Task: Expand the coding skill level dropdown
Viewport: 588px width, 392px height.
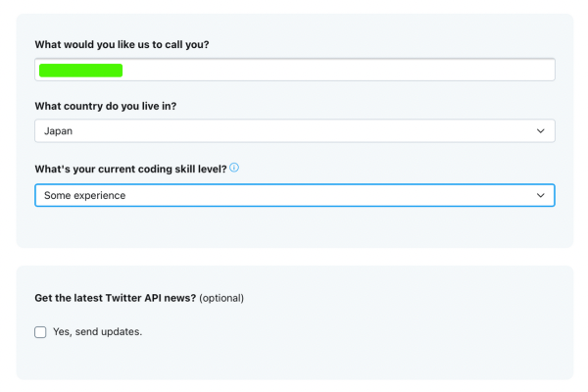Action: (294, 195)
